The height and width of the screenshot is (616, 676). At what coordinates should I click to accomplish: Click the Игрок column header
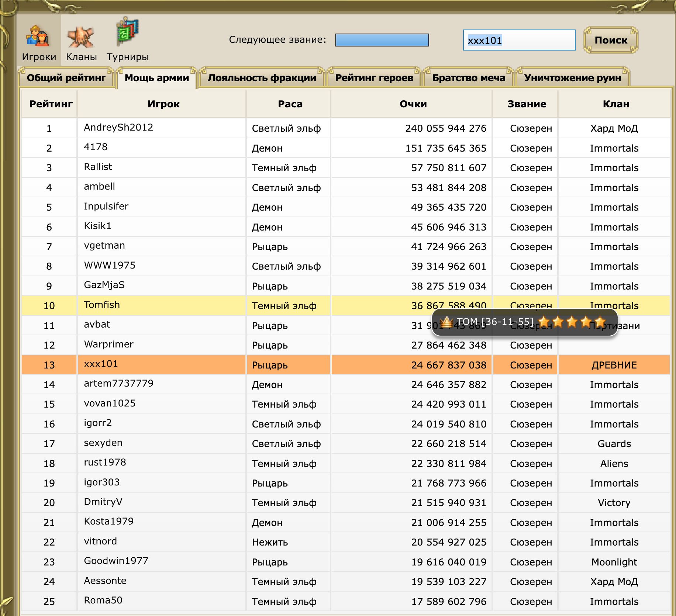coord(163,104)
